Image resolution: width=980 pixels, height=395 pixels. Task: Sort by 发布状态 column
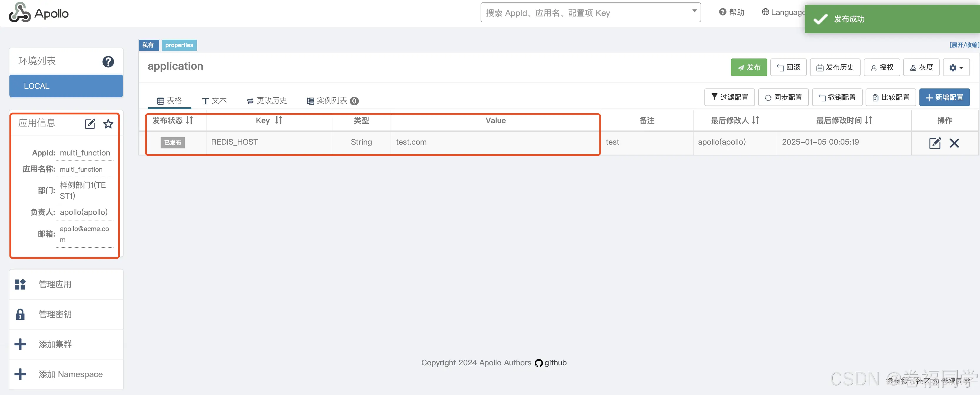[189, 120]
